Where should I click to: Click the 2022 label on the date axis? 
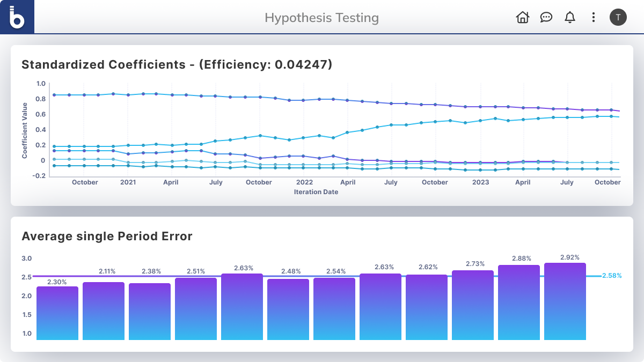(304, 182)
